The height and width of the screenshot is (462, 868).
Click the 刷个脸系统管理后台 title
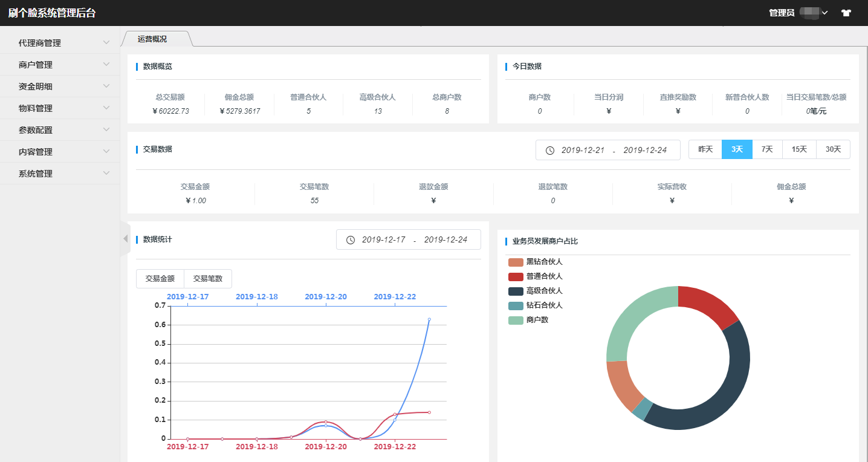tap(52, 13)
